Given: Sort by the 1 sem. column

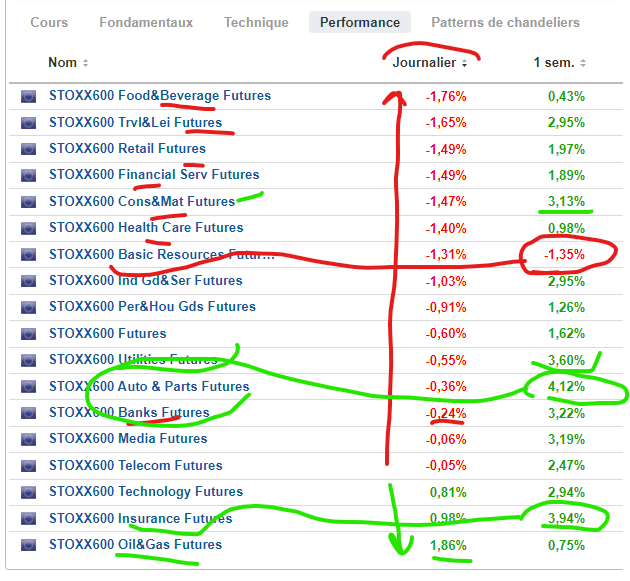Looking at the screenshot, I should (x=559, y=63).
